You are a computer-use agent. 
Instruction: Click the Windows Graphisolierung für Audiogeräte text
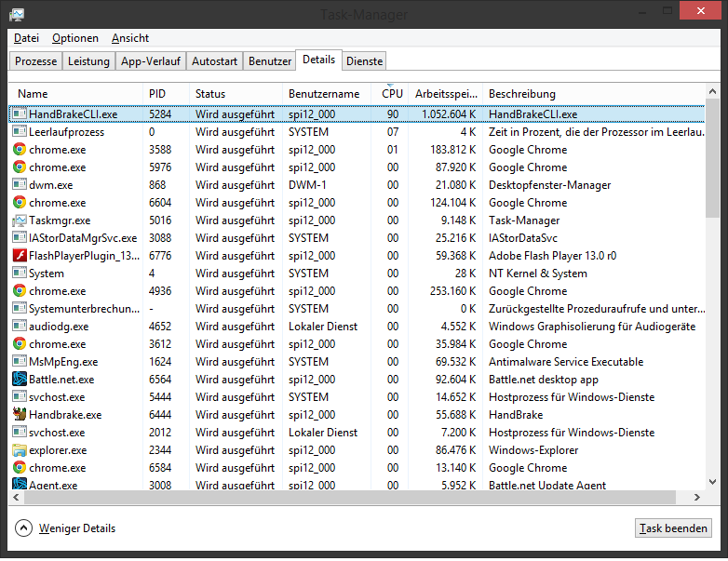click(x=592, y=327)
